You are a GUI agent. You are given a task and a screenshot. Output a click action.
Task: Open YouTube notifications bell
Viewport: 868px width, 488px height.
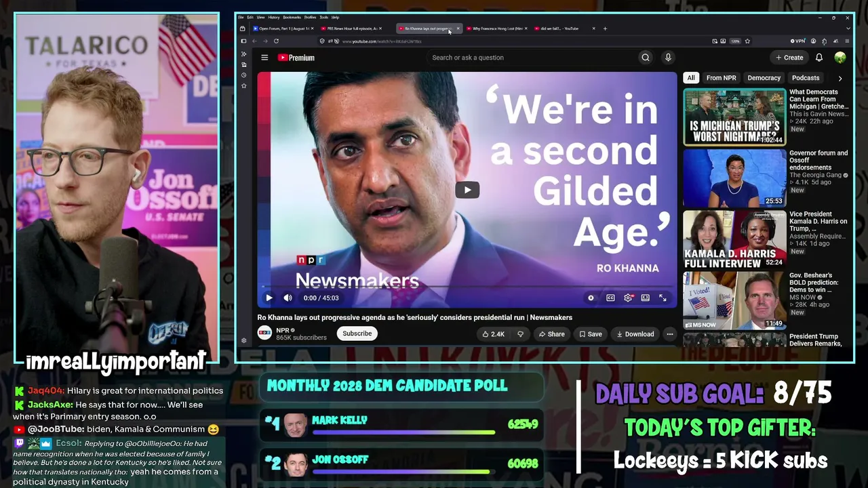tap(819, 58)
